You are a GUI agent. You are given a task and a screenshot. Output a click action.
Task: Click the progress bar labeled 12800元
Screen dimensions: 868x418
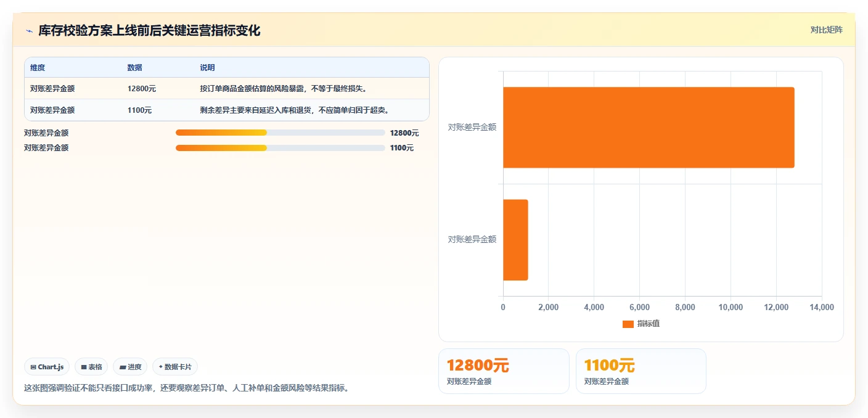coord(280,133)
